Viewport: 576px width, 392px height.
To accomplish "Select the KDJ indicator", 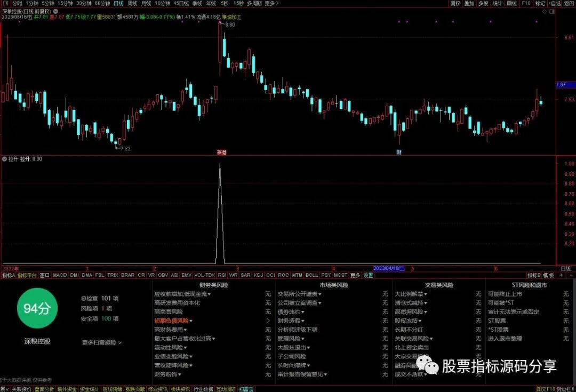I will pos(258,275).
